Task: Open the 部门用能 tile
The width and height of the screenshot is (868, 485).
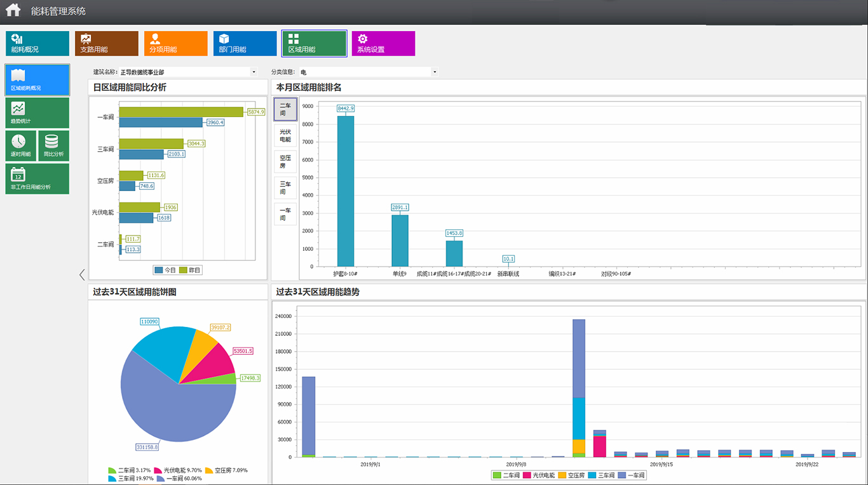Action: click(x=245, y=43)
